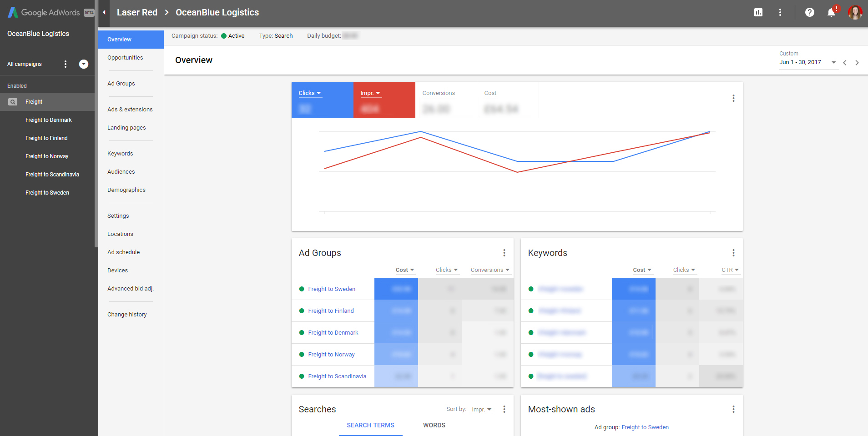Switch to WORDS tab
This screenshot has width=868, height=436.
[434, 425]
